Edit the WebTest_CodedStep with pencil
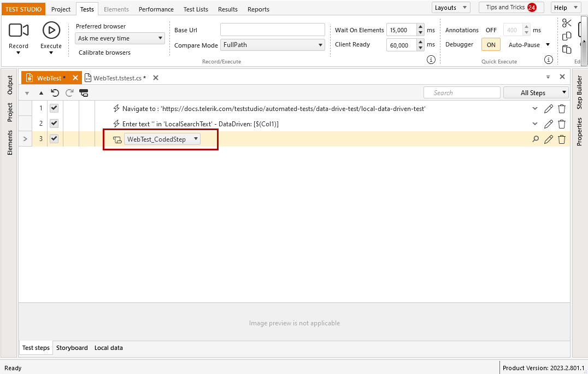The width and height of the screenshot is (588, 374). point(548,139)
